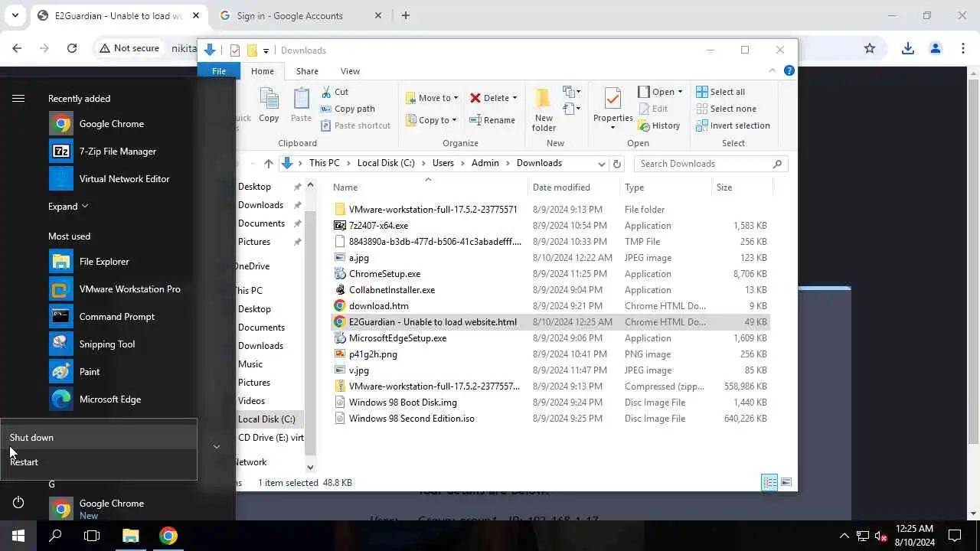Click the Power icon in Start menu

coord(18,503)
